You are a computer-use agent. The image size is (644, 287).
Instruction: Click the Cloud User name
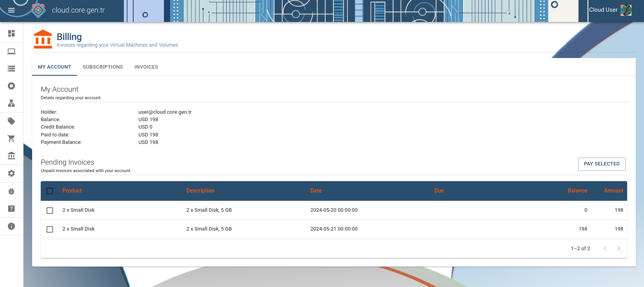coord(603,10)
